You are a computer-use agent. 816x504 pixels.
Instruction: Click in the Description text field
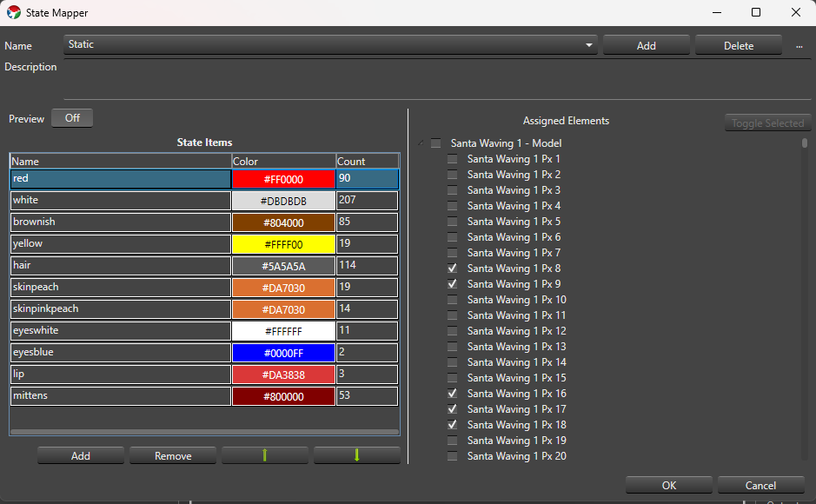click(437, 78)
